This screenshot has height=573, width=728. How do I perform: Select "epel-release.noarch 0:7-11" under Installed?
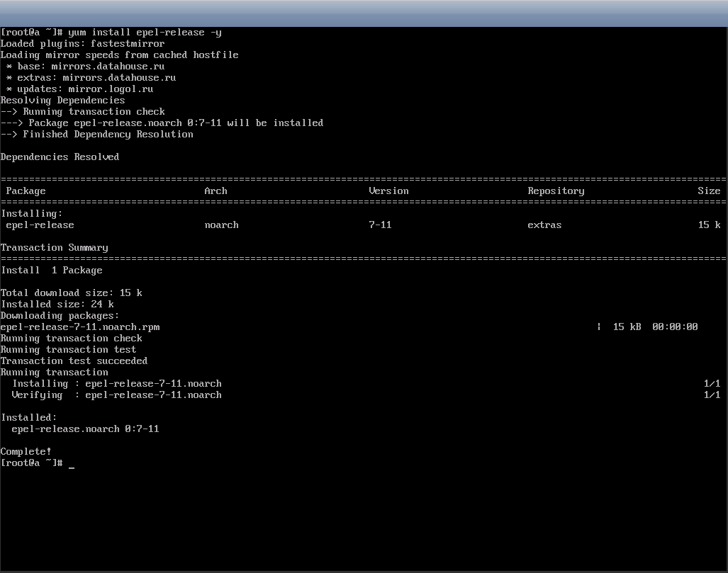pos(86,429)
